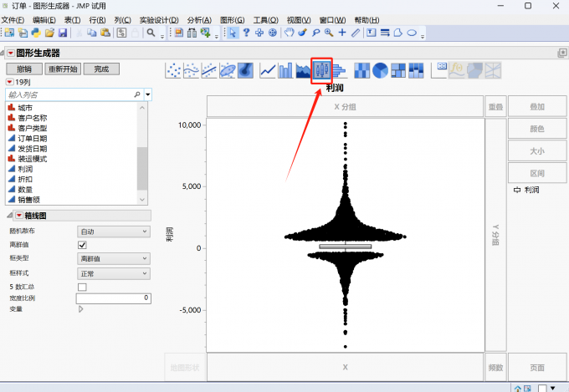The image size is (569, 392).
Task: Select the Ellipse element icon
Action: pos(228,70)
